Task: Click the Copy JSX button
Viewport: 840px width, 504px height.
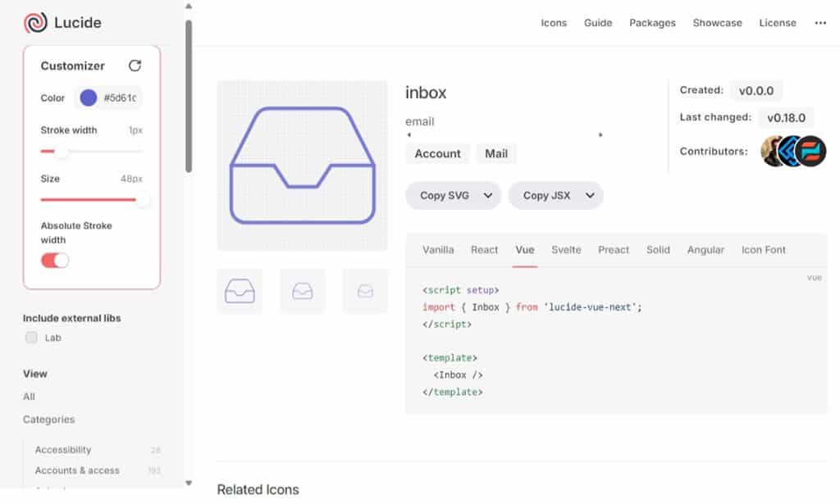Action: click(x=546, y=195)
